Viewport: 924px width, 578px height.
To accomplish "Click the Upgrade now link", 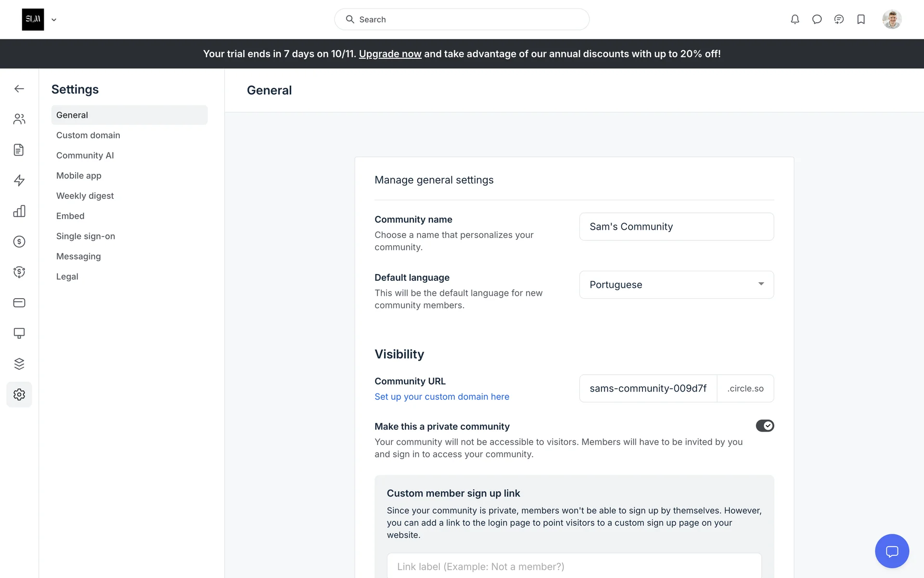I will tap(390, 54).
